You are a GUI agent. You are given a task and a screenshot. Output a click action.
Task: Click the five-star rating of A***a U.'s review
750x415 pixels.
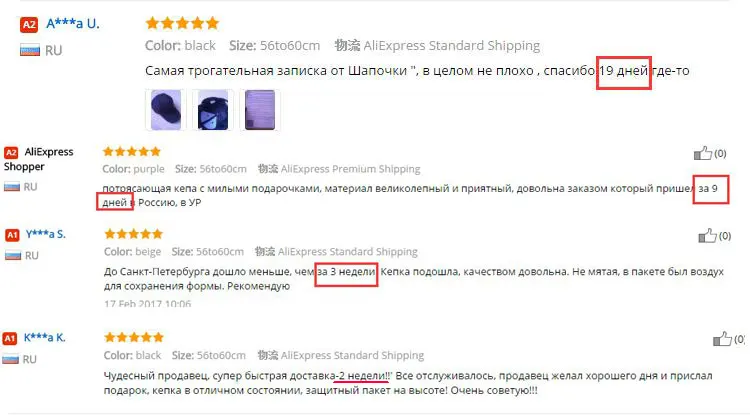pyautogui.click(x=182, y=23)
